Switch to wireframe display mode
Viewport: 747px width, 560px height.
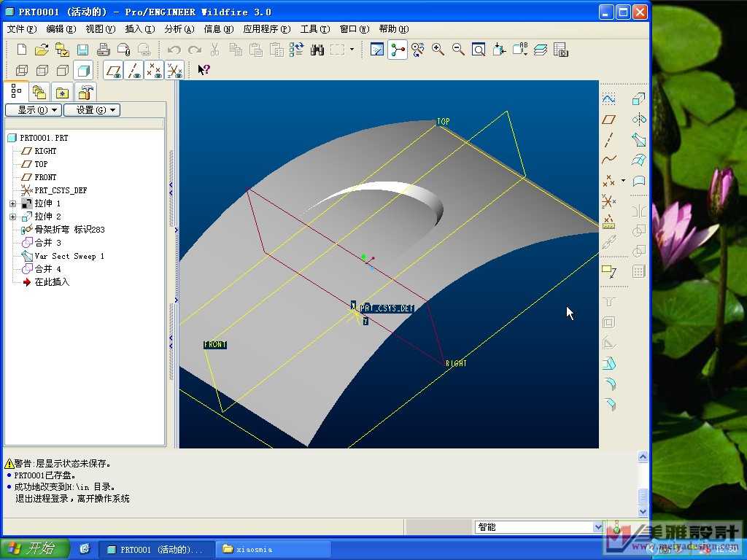point(21,71)
